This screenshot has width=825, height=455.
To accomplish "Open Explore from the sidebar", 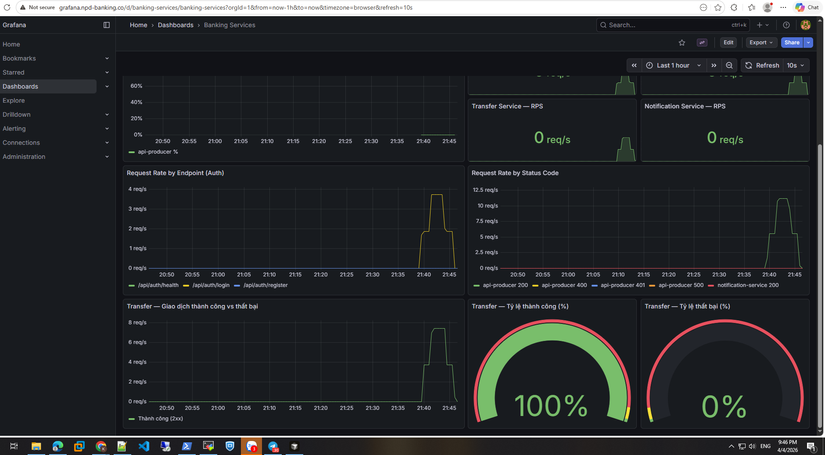I will point(14,100).
